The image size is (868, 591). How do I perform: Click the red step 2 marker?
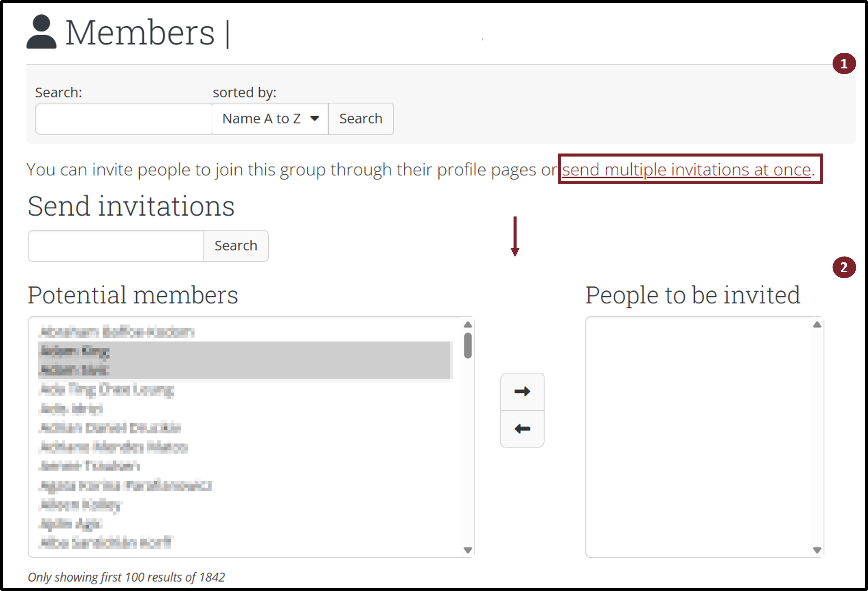click(x=844, y=267)
